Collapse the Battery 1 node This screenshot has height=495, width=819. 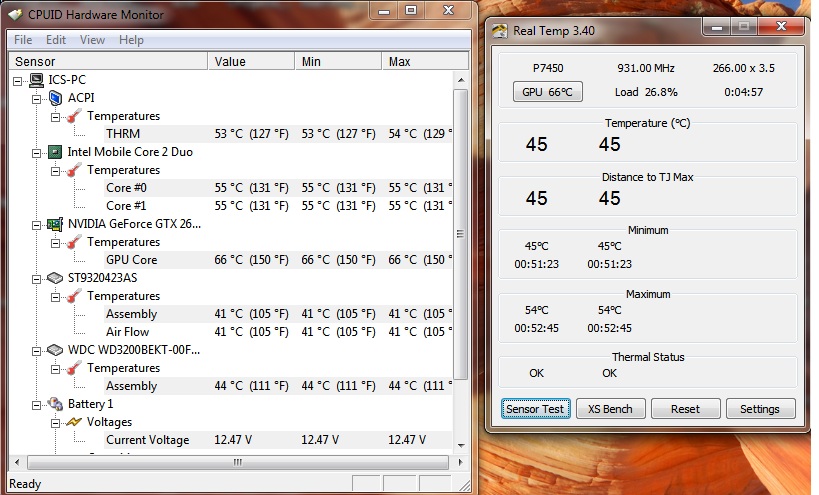pos(36,405)
